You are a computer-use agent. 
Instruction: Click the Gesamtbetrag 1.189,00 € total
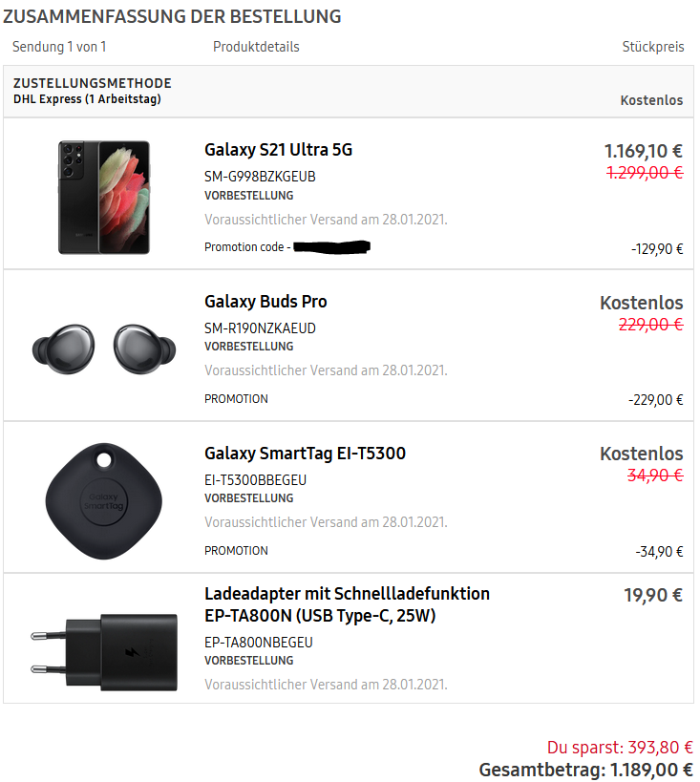click(585, 770)
